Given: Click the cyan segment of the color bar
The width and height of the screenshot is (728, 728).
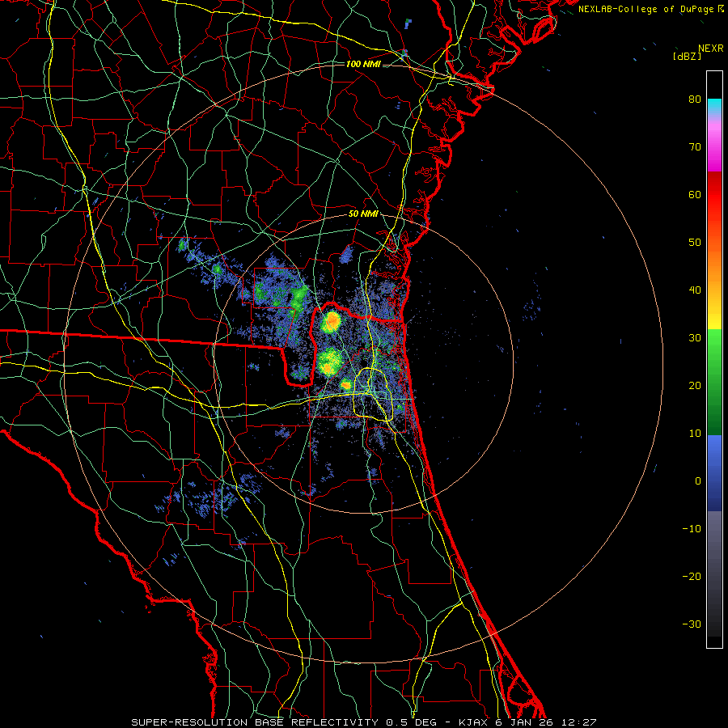Looking at the screenshot, I should [x=714, y=106].
